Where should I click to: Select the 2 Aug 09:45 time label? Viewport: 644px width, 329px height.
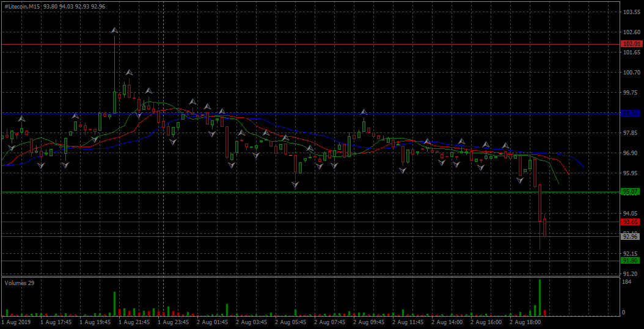click(368, 322)
